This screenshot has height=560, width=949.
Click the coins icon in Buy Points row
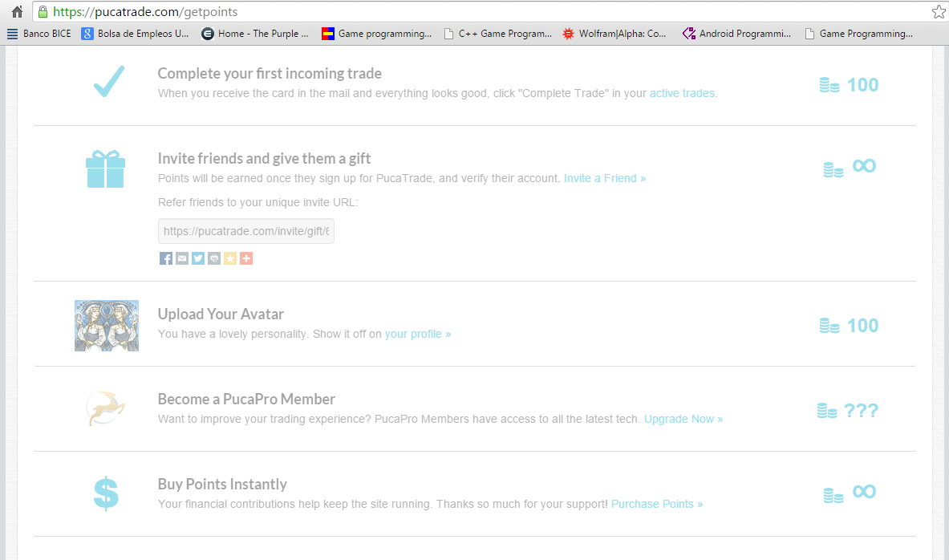[x=833, y=496]
